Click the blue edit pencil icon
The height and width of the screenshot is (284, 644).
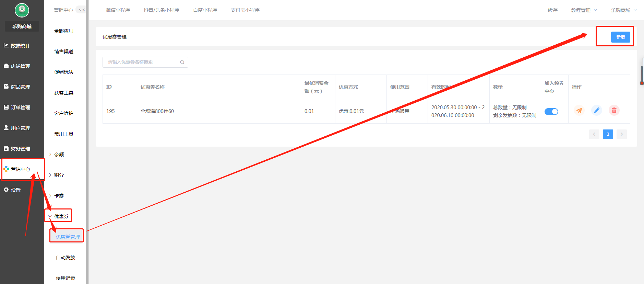597,110
